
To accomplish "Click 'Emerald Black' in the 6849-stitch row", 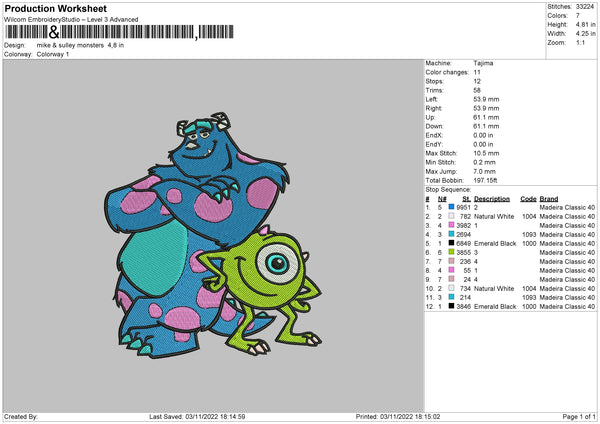I will pyautogui.click(x=495, y=243).
